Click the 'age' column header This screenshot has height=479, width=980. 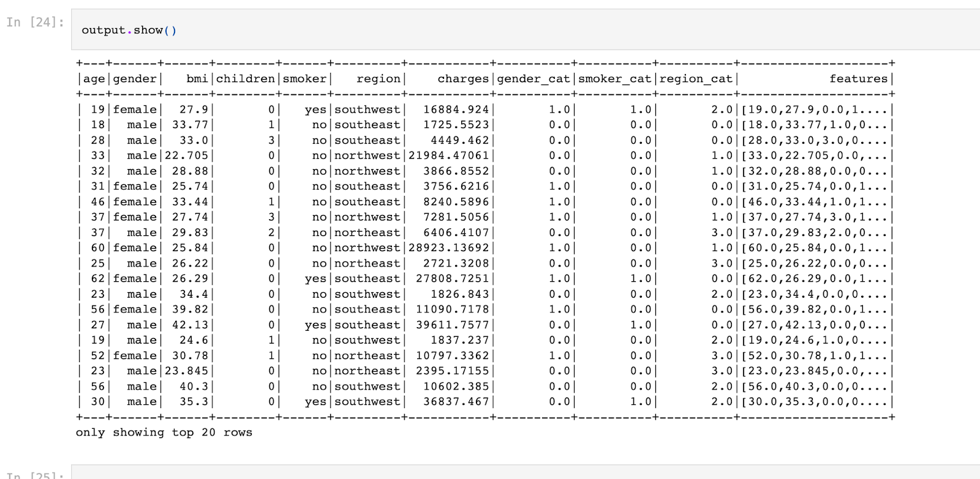(x=94, y=79)
